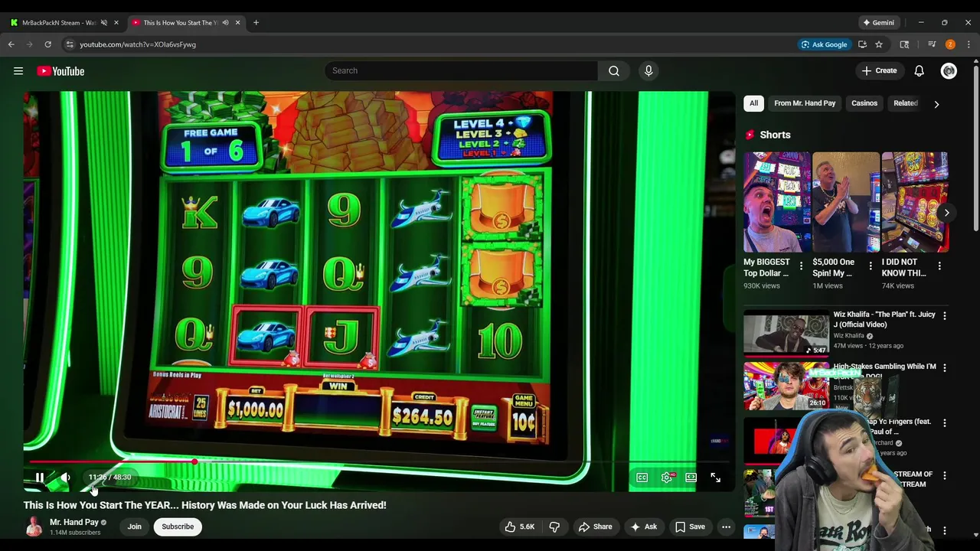Open options for My BIGGEST Top Dollar short

801,266
